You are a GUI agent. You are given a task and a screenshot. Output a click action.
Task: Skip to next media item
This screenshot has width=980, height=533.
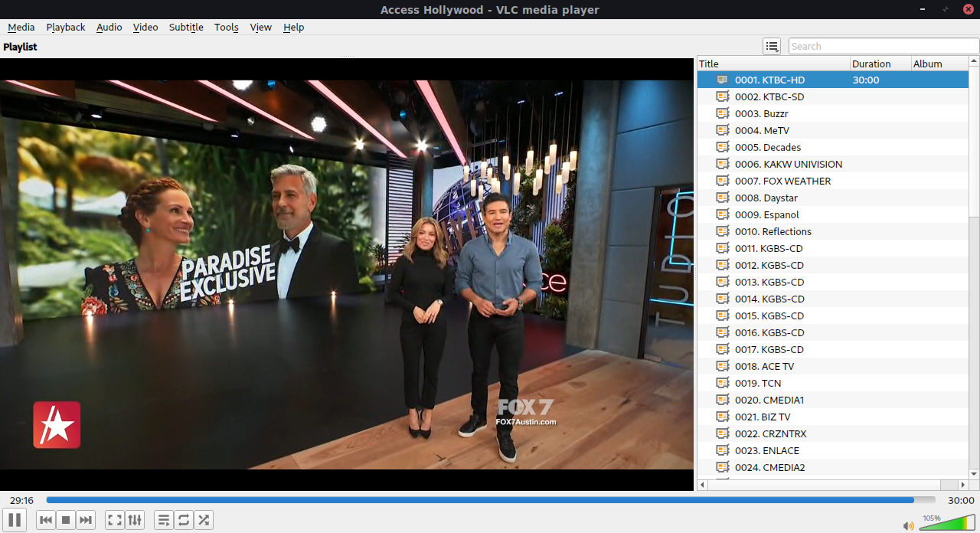click(86, 520)
